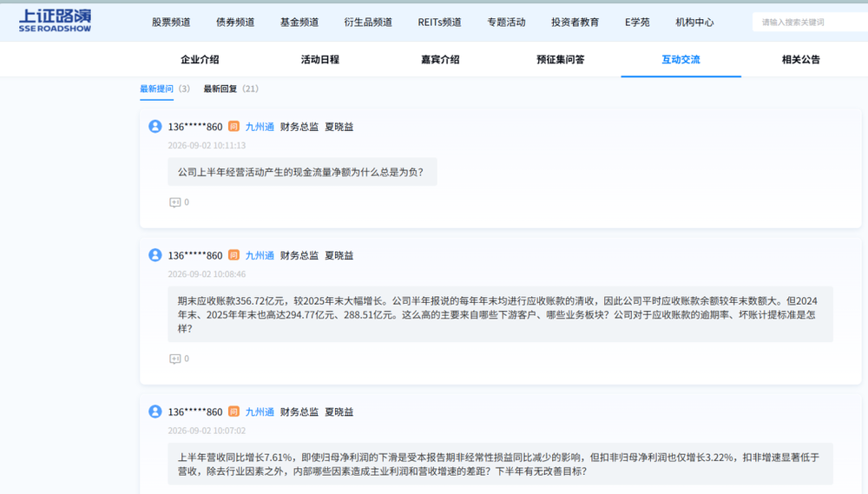The width and height of the screenshot is (868, 494).
Task: Open the 相关公告 tab
Action: coord(801,59)
